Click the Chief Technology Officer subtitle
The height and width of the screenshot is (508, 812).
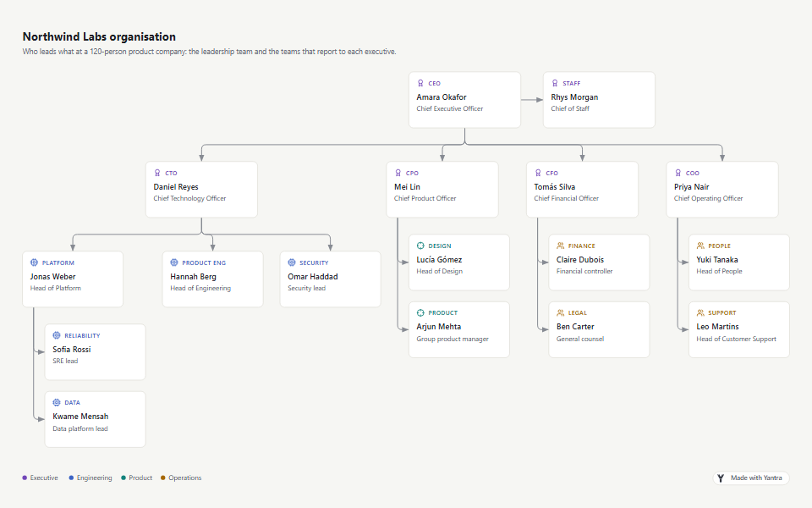189,198
